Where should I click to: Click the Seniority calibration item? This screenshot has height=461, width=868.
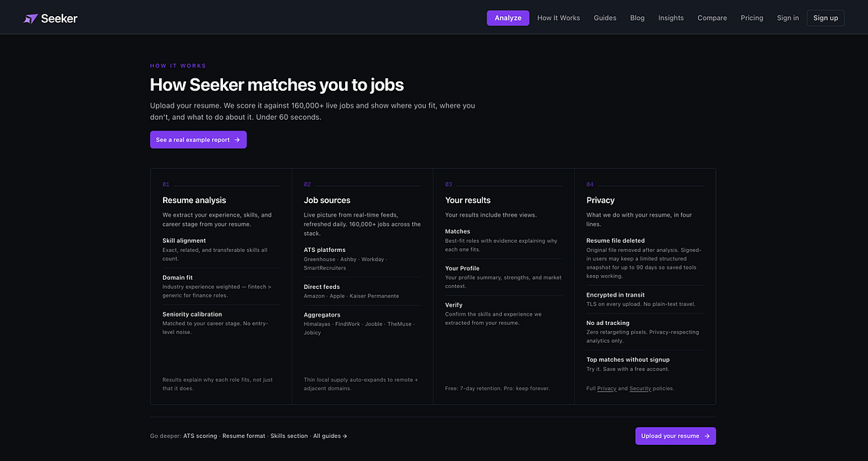click(192, 314)
